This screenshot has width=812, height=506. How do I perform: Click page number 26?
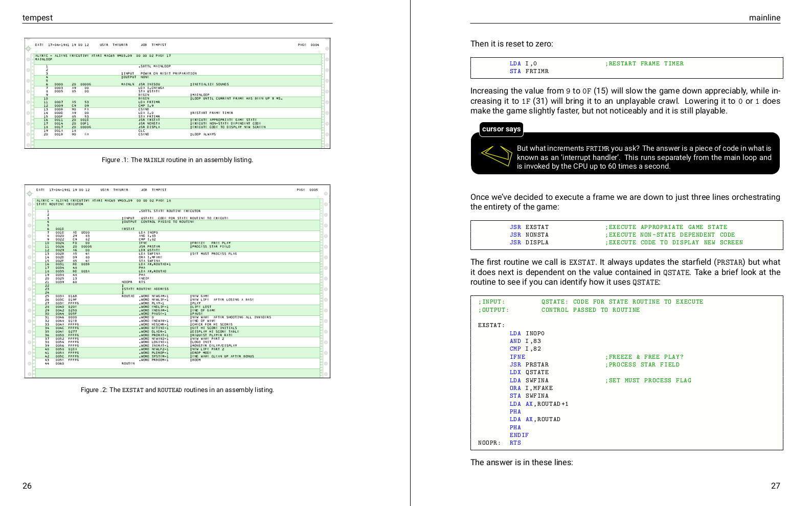tap(27, 486)
